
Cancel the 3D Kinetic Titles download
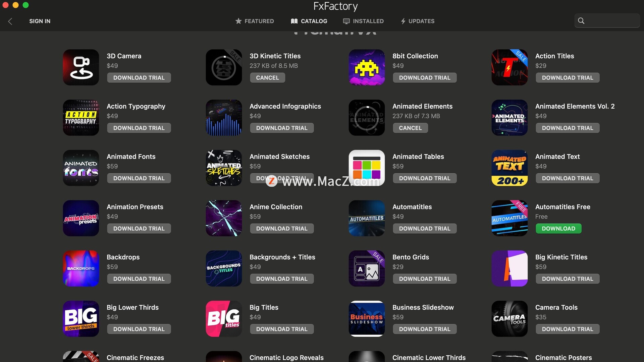(x=267, y=78)
